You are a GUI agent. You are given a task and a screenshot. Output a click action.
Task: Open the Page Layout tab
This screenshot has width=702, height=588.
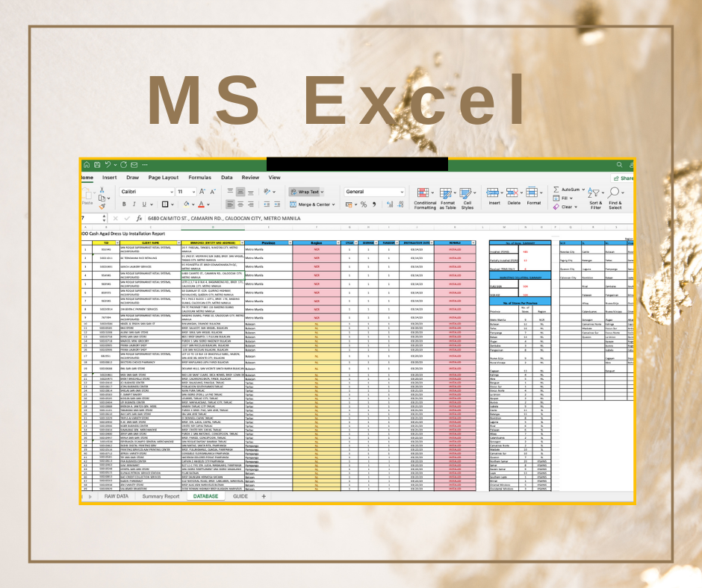click(x=164, y=178)
